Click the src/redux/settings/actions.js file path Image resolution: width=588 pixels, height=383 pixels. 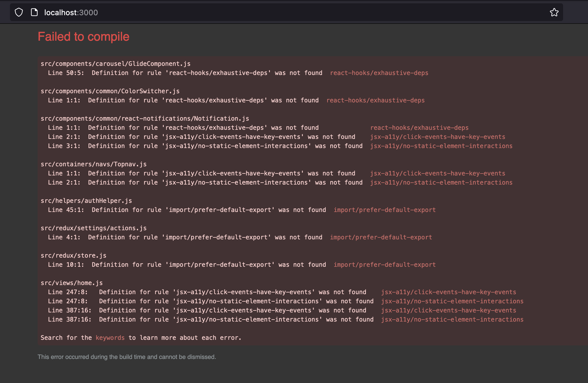click(93, 228)
